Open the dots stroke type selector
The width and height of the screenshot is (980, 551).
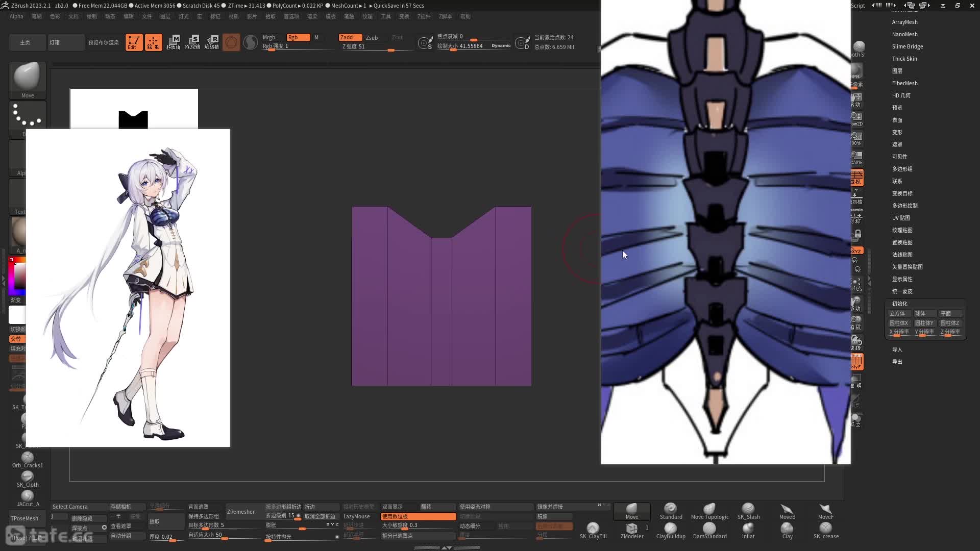[x=28, y=118]
